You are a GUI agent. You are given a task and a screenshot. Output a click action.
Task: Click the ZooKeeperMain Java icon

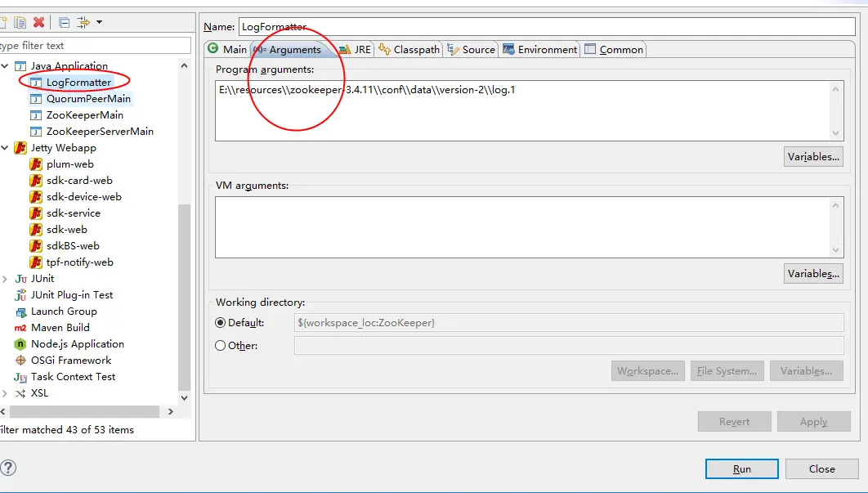tap(36, 115)
